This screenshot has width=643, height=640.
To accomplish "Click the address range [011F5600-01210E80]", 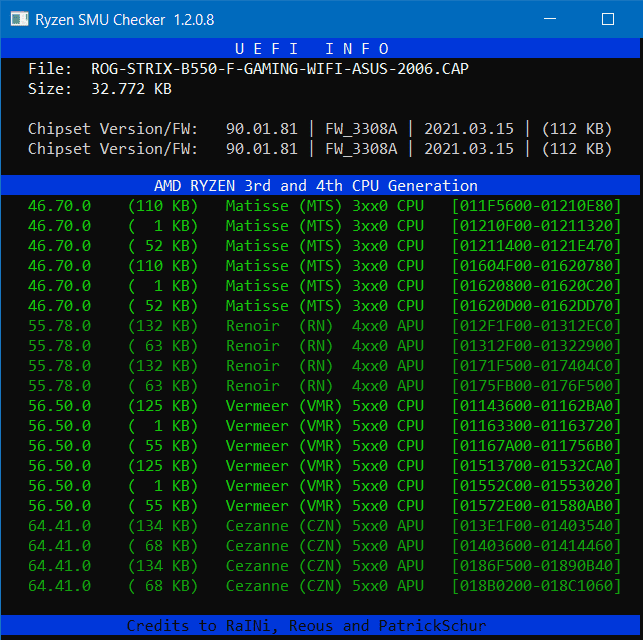I will coord(536,206).
